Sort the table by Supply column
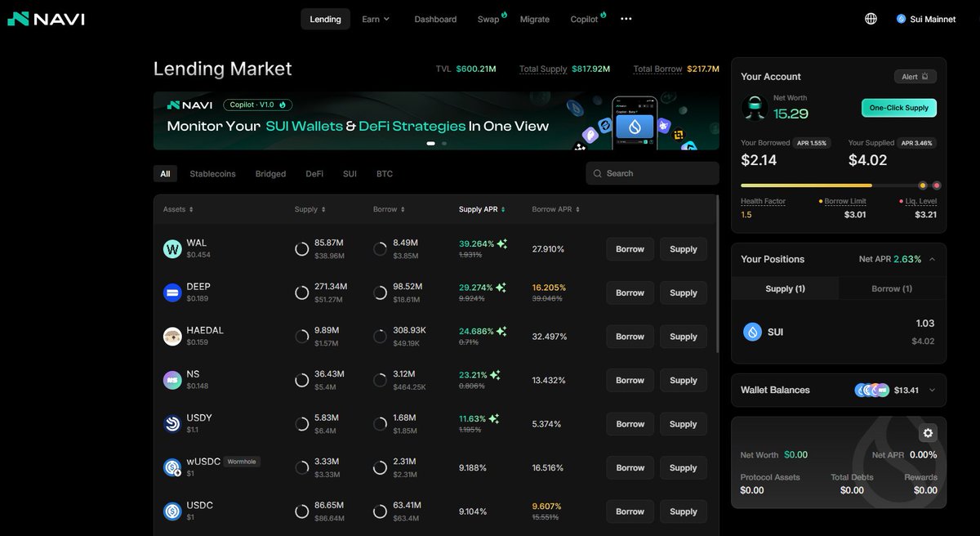Screen dimensions: 980x536 310,209
